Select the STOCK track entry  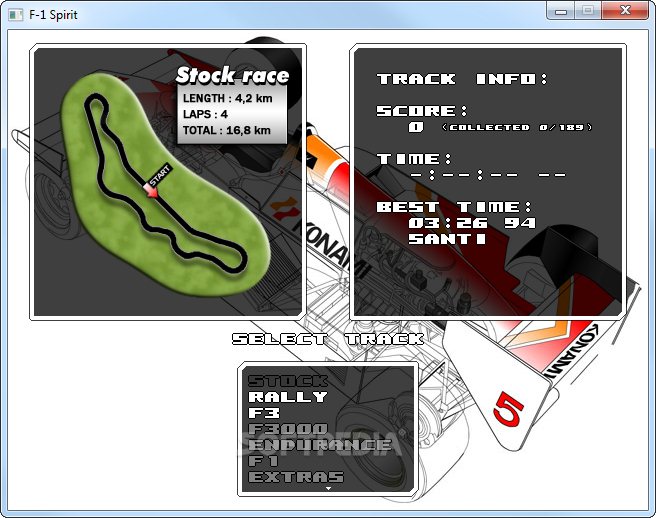click(288, 381)
